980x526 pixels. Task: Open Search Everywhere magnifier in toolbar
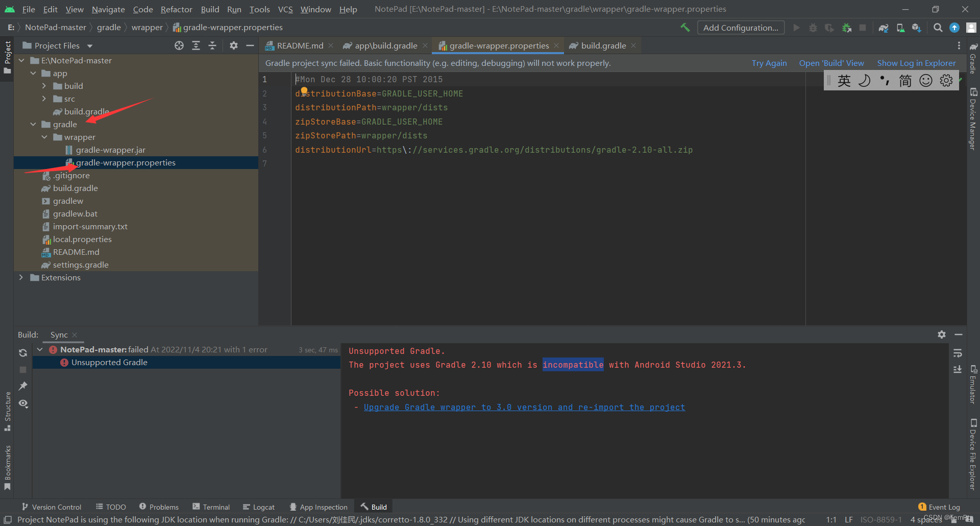(x=938, y=28)
